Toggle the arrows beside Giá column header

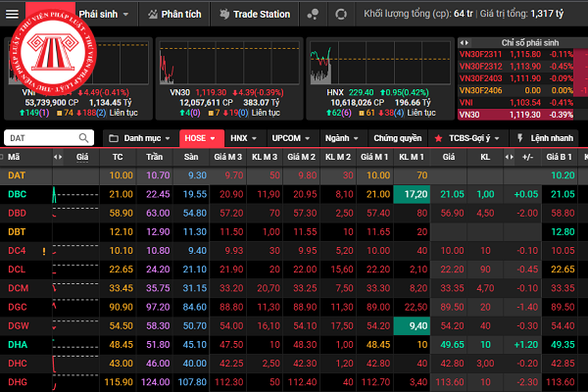click(x=58, y=157)
